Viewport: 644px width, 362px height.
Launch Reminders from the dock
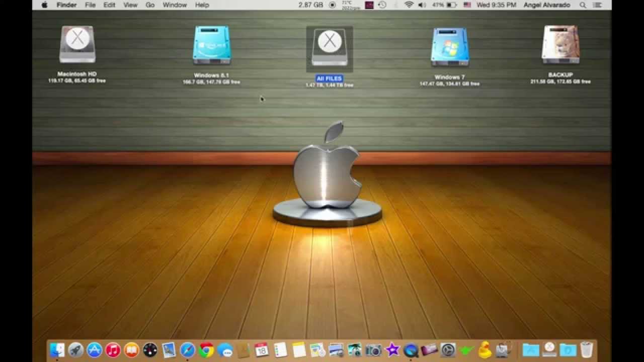click(280, 350)
